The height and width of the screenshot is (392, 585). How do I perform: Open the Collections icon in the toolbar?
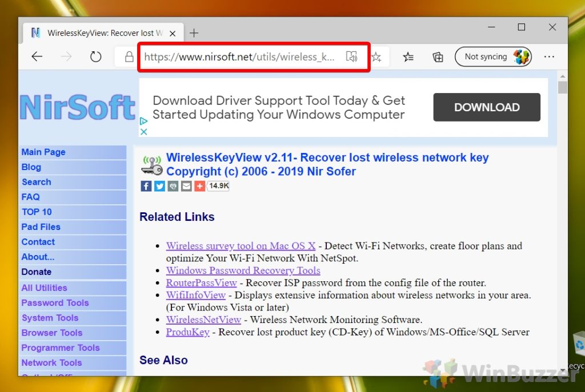tap(438, 57)
